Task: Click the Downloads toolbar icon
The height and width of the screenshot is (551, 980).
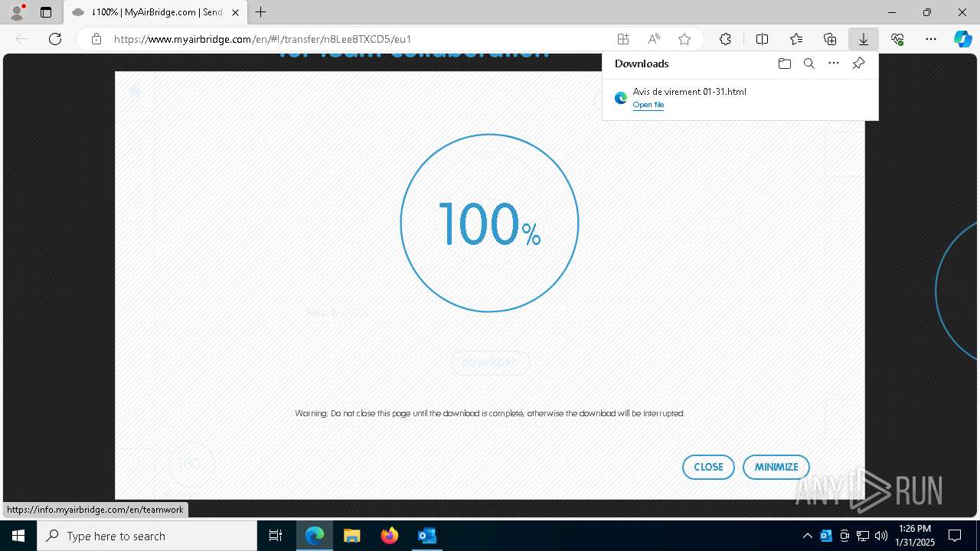Action: pos(864,39)
